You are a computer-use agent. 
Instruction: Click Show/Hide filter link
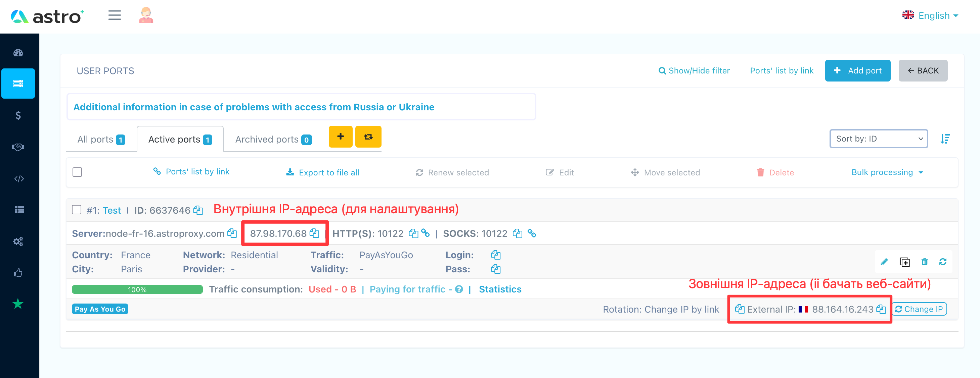tap(694, 71)
